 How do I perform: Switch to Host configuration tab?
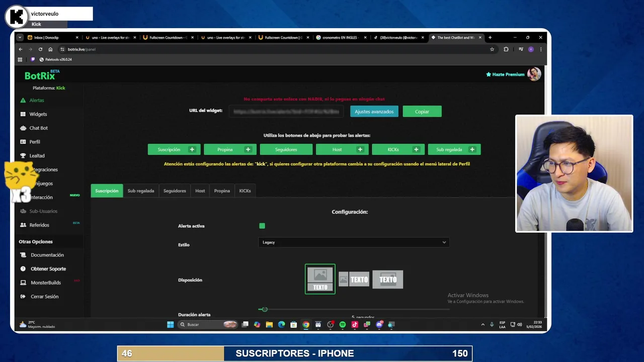pos(200,191)
